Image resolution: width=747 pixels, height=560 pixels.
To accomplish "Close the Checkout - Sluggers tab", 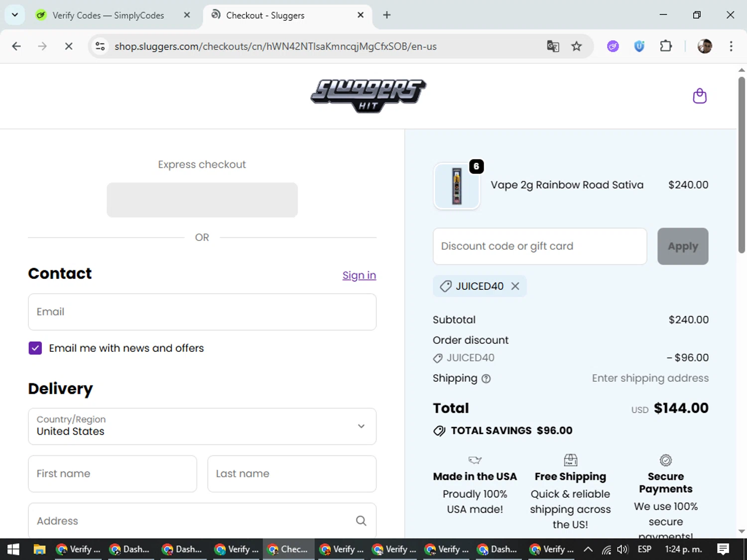I will (x=361, y=15).
